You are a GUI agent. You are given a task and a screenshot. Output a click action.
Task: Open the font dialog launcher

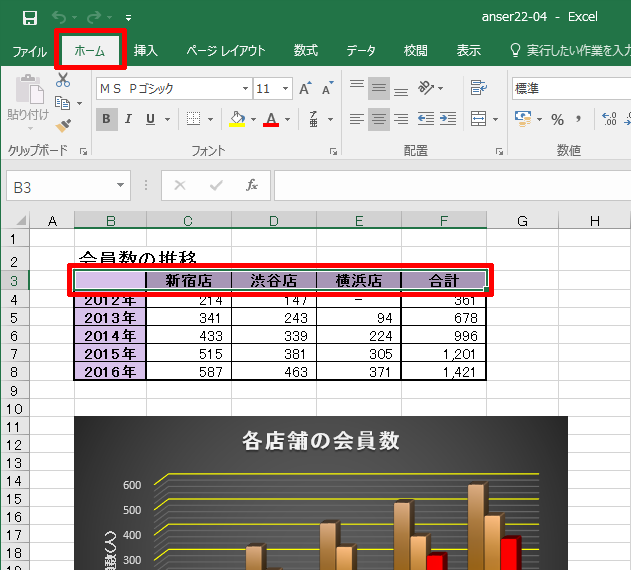pyautogui.click(x=333, y=151)
